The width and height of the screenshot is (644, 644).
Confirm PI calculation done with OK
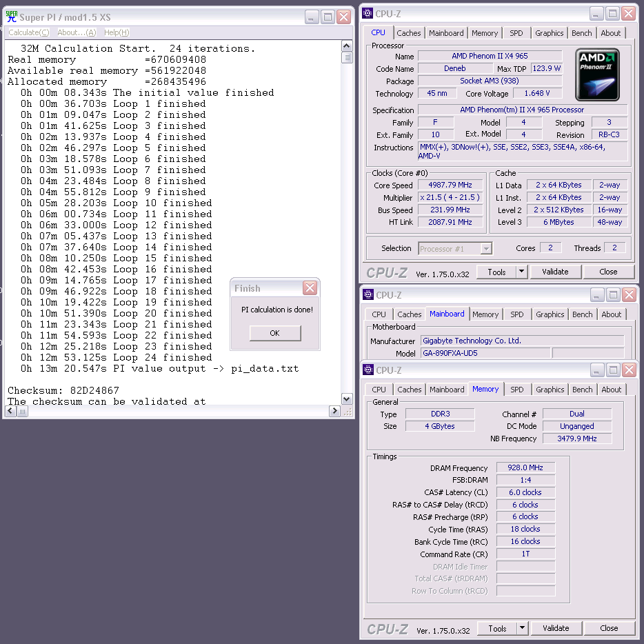point(274,333)
